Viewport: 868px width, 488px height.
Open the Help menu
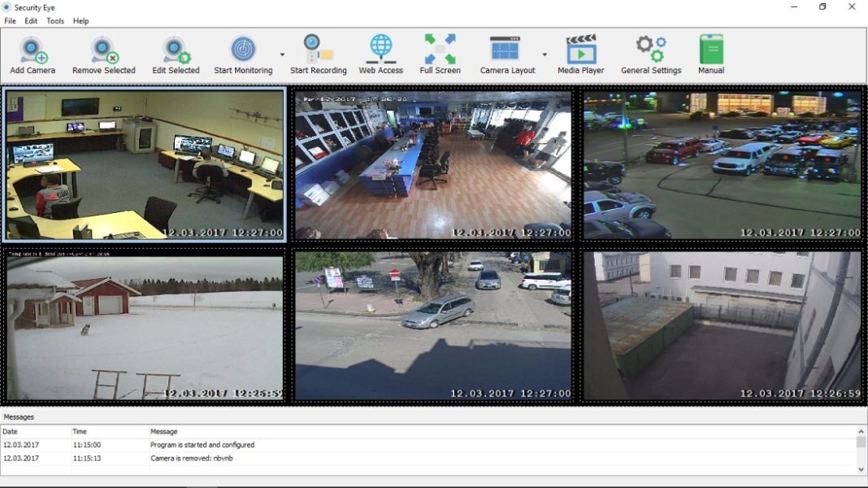[80, 20]
